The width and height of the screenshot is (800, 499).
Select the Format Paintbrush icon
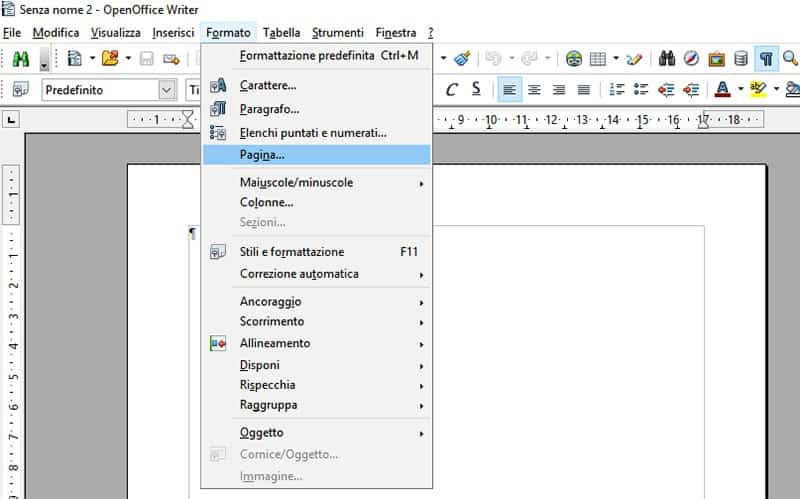462,59
